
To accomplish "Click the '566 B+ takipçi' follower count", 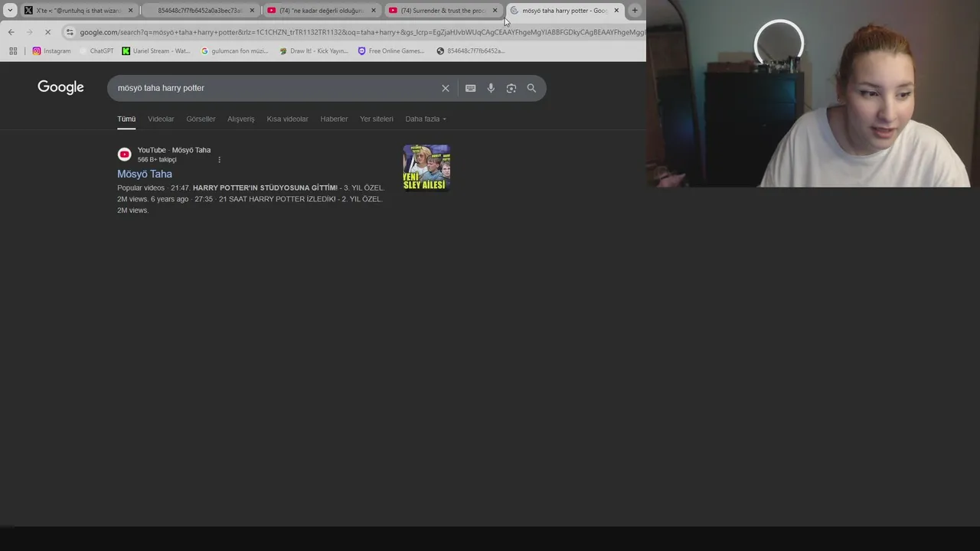I will pyautogui.click(x=157, y=160).
